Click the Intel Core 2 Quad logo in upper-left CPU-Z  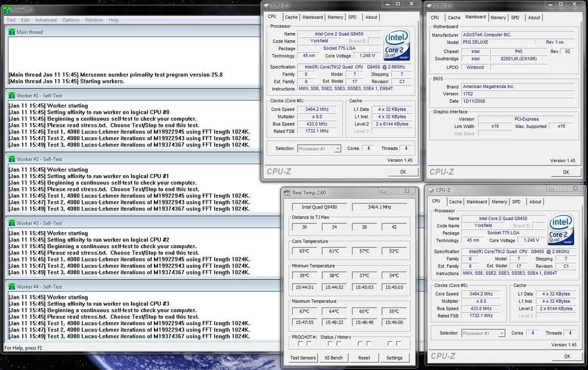(397, 45)
